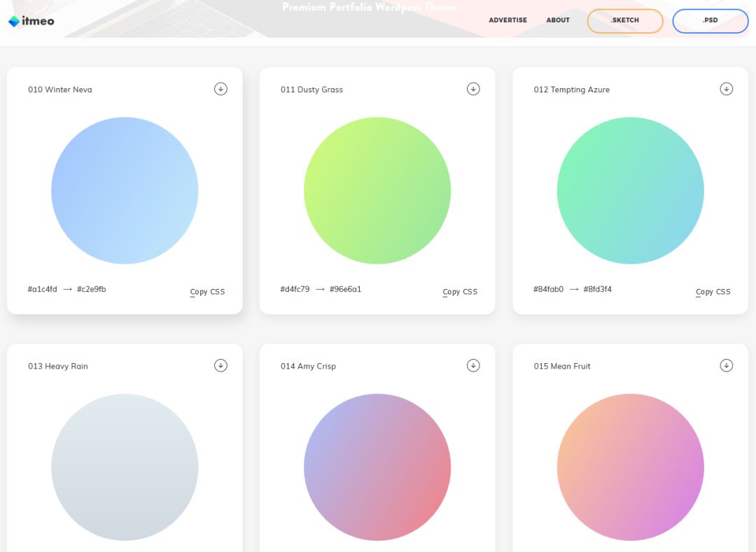Open the Advertise menu item
Image resolution: width=756 pixels, height=552 pixels.
click(507, 20)
